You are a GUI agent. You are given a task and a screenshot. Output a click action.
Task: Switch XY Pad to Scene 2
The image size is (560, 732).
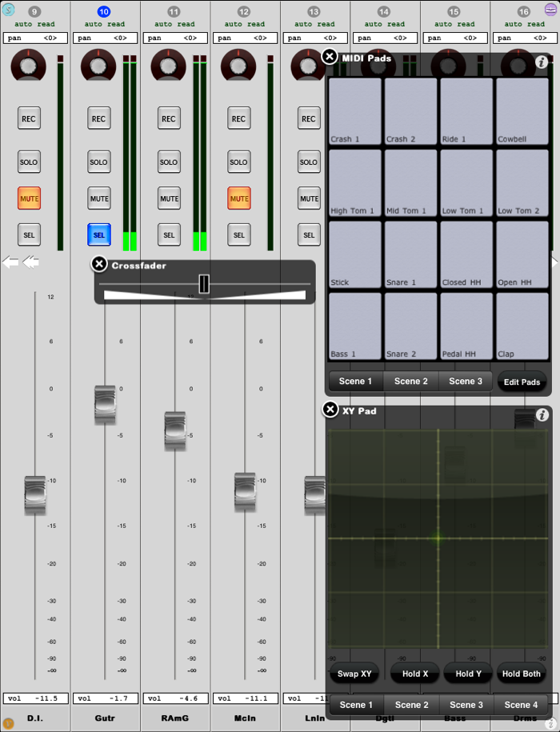(x=411, y=705)
